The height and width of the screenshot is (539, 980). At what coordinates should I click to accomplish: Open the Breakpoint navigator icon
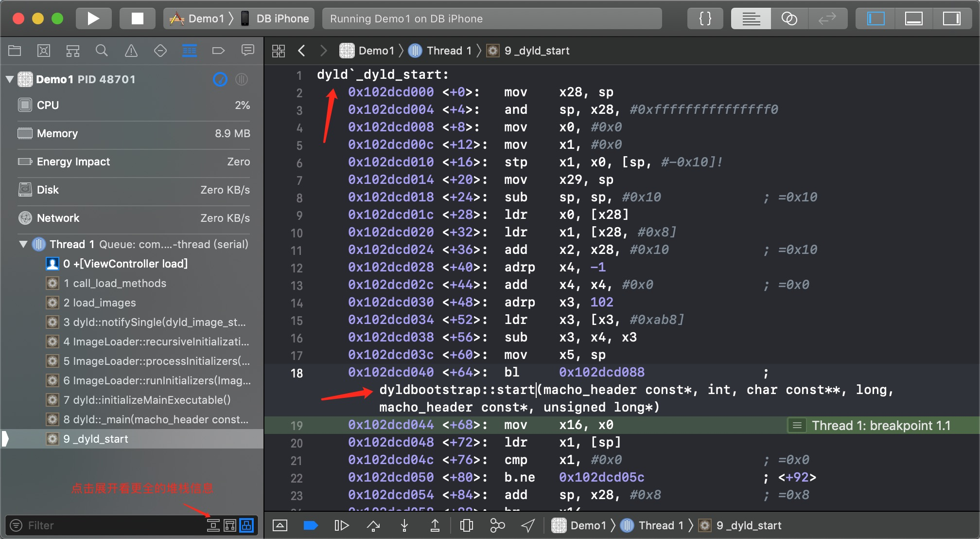[x=218, y=51]
